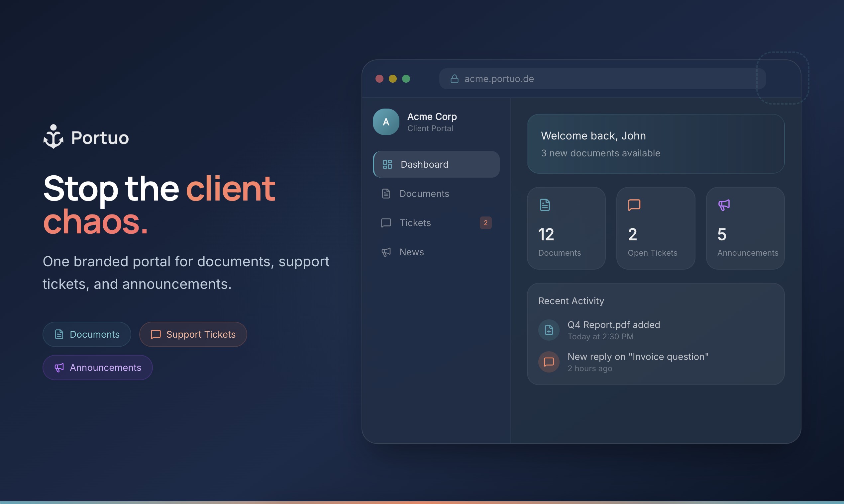
Task: Click the Tickets badge showing 2
Action: 485,223
